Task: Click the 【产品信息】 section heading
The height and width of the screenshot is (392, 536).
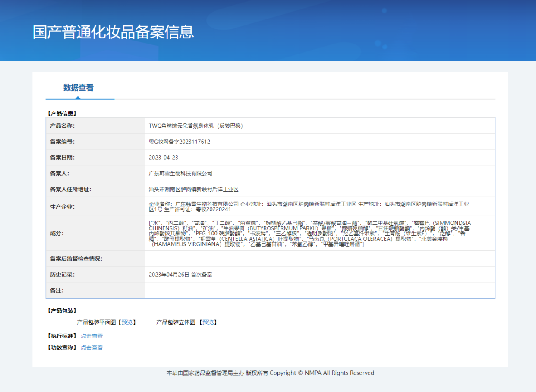Action: 62,114
